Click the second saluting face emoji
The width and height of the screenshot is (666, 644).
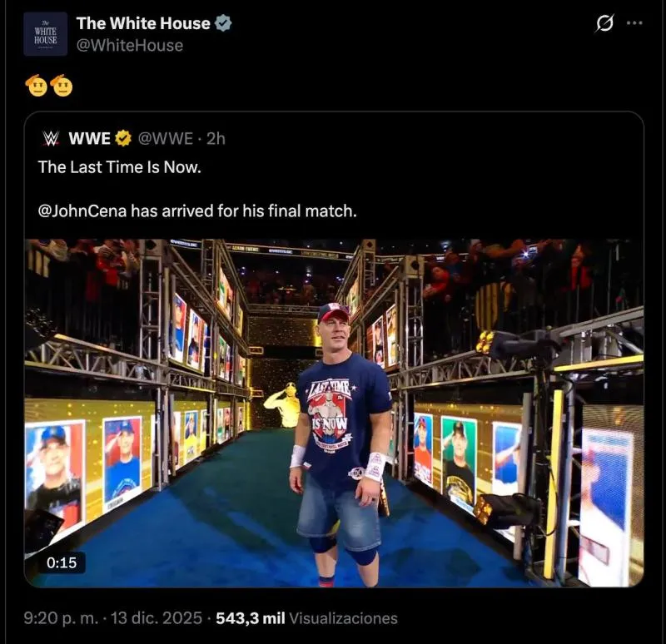[62, 85]
